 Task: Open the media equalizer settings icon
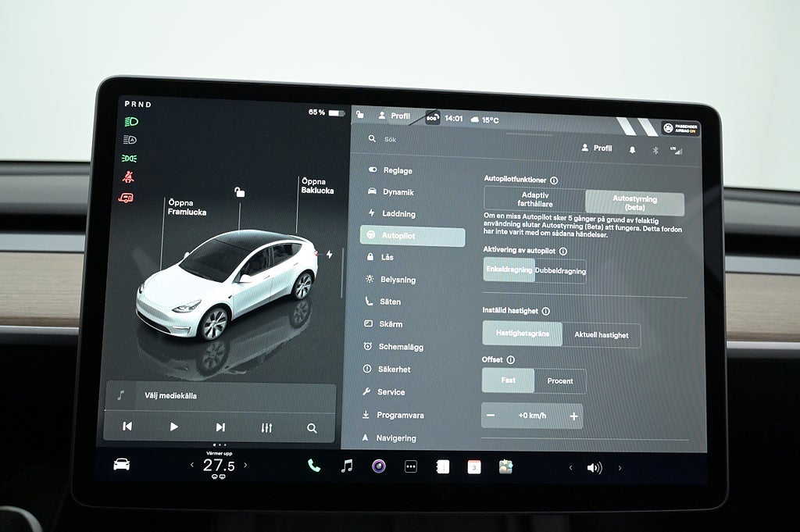click(266, 427)
